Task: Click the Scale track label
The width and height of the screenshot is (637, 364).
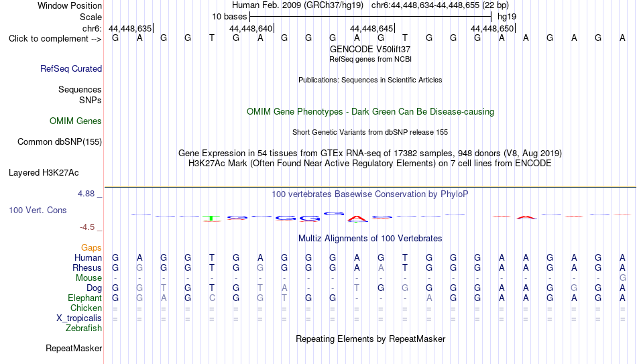Action: pos(91,17)
